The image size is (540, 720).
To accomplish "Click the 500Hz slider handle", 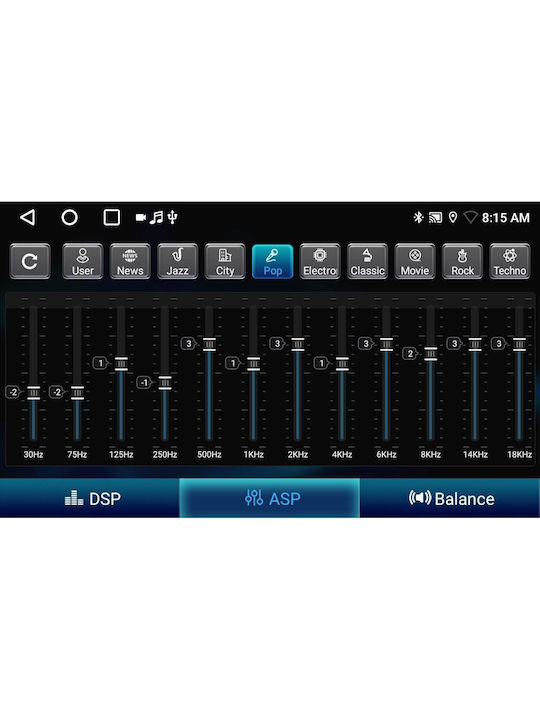I will (209, 344).
